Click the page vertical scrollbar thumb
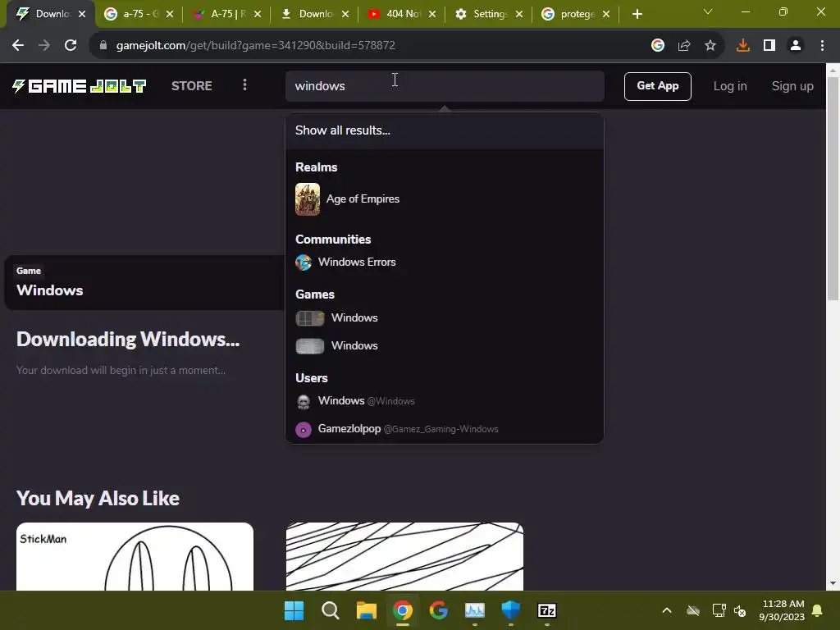Screen dimensions: 840x630 coord(833,189)
